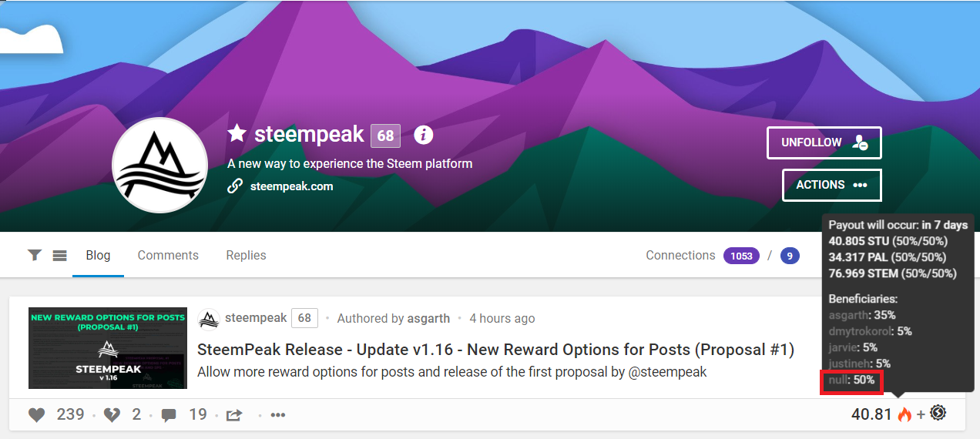The image size is (980, 439).
Task: Downvote using the broken heart icon
Action: (x=112, y=415)
